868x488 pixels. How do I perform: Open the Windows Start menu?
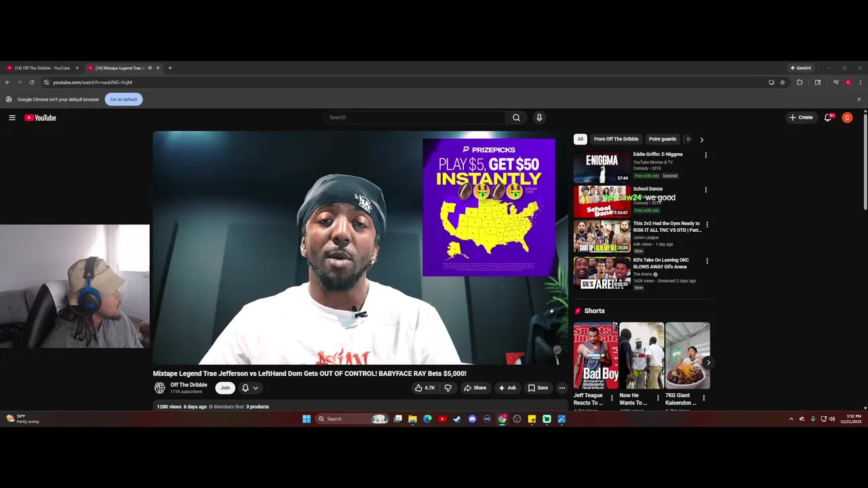click(307, 419)
